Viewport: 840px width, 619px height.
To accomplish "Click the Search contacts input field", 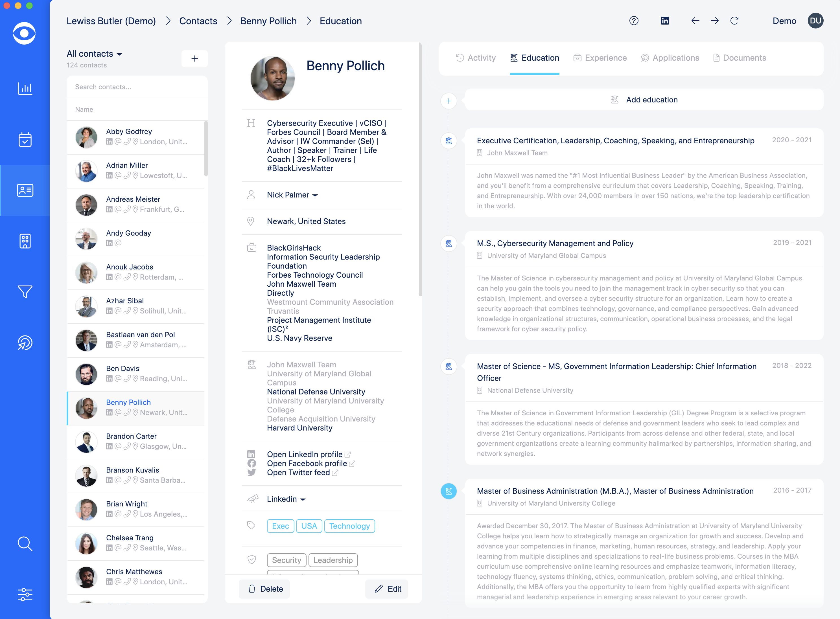I will pyautogui.click(x=137, y=87).
